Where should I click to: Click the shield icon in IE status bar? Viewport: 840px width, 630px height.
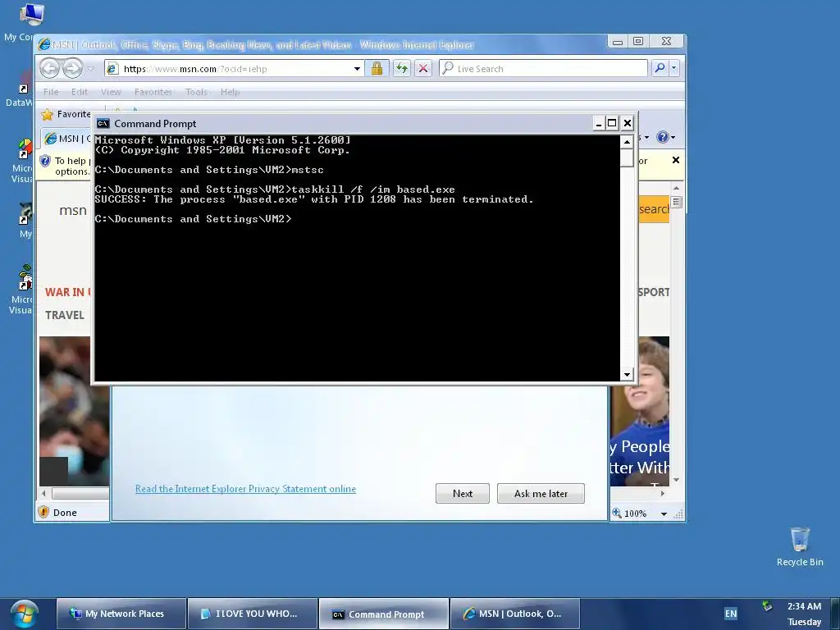[44, 512]
